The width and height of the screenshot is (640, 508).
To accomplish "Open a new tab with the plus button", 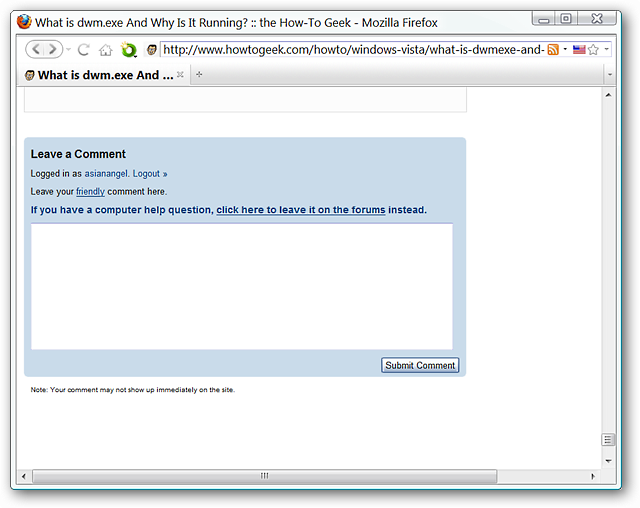I will tap(199, 75).
